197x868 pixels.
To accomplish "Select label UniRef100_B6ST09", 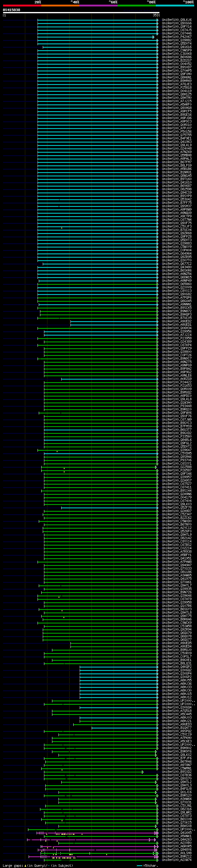I will (177, 819).
